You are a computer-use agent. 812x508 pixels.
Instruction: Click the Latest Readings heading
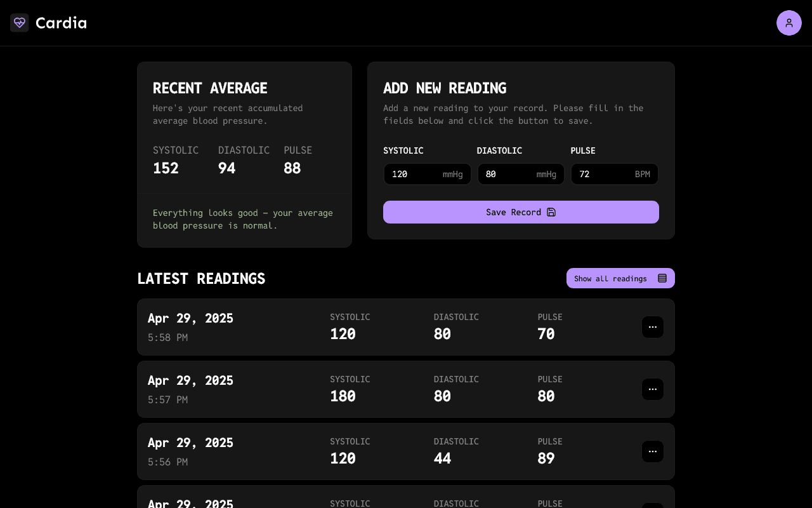click(x=201, y=278)
